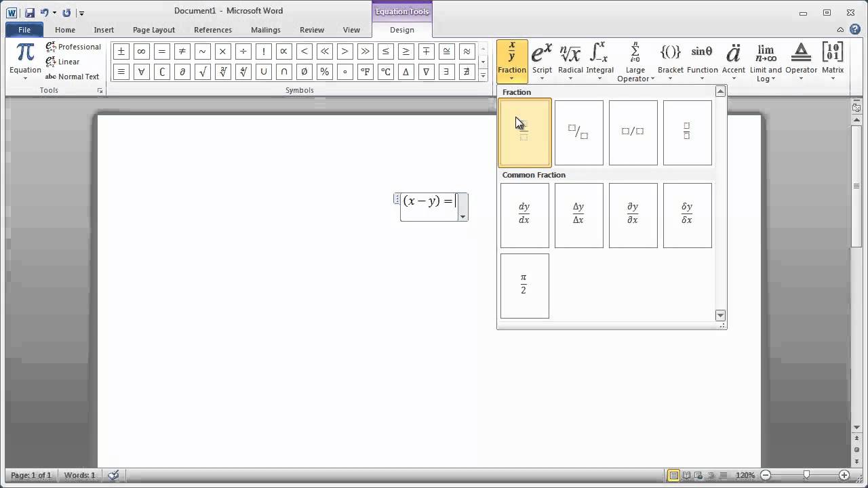Insert the greater-than-or-equal symbol
This screenshot has height=488, width=868.
pos(406,52)
